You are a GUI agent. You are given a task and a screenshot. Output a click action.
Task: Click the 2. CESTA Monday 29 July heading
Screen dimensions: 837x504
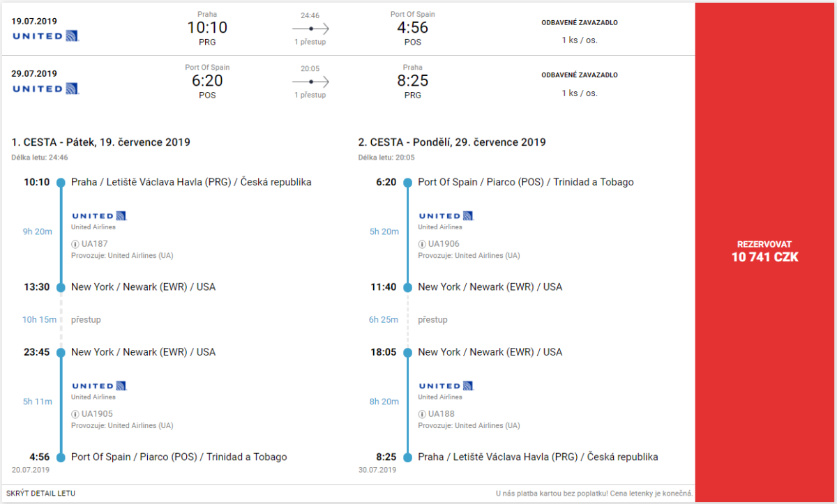(x=452, y=142)
